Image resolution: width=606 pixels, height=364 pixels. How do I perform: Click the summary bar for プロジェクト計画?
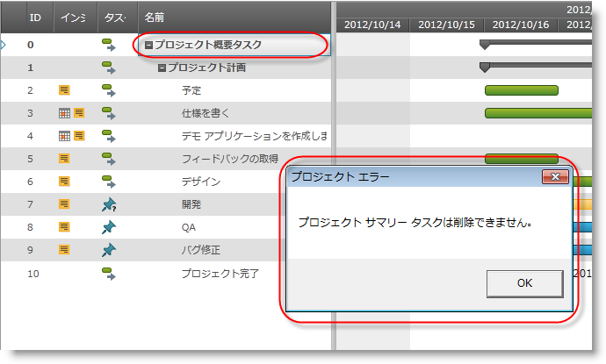click(x=536, y=67)
